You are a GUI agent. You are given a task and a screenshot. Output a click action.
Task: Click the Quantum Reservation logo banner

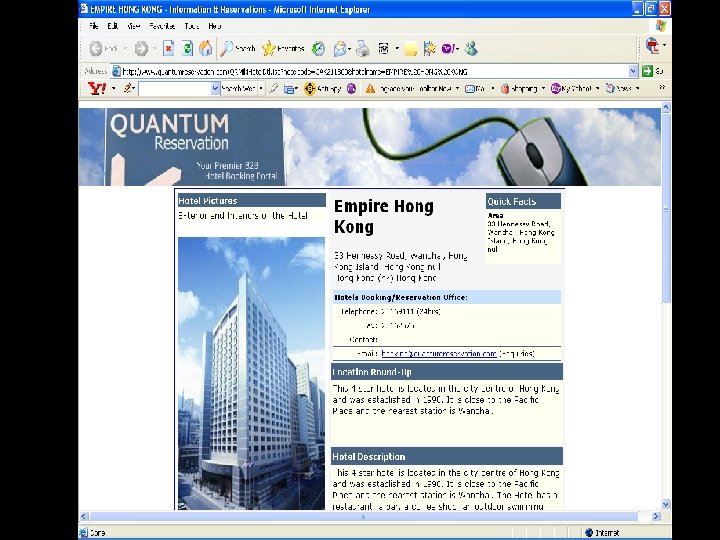195,147
